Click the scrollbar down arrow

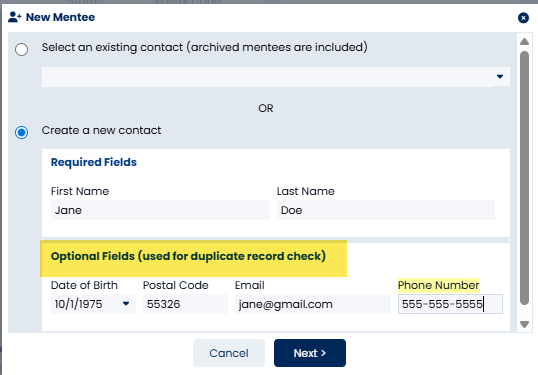[x=524, y=324]
